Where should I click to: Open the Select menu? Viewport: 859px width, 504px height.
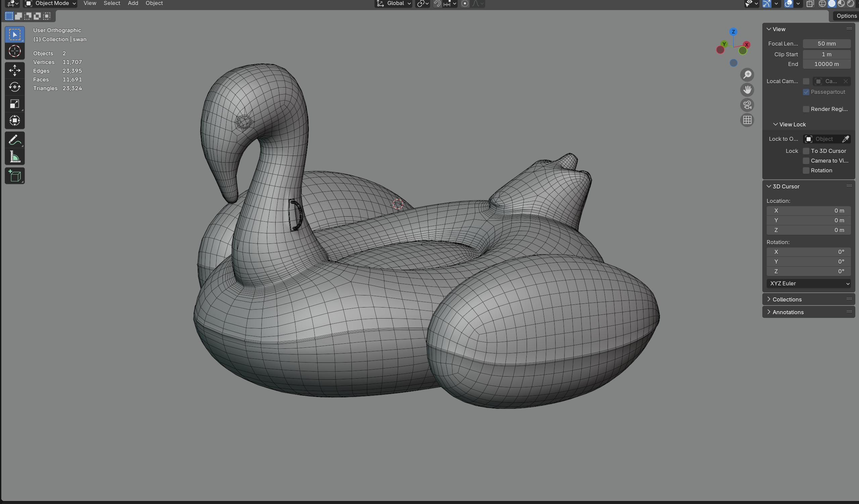click(112, 3)
